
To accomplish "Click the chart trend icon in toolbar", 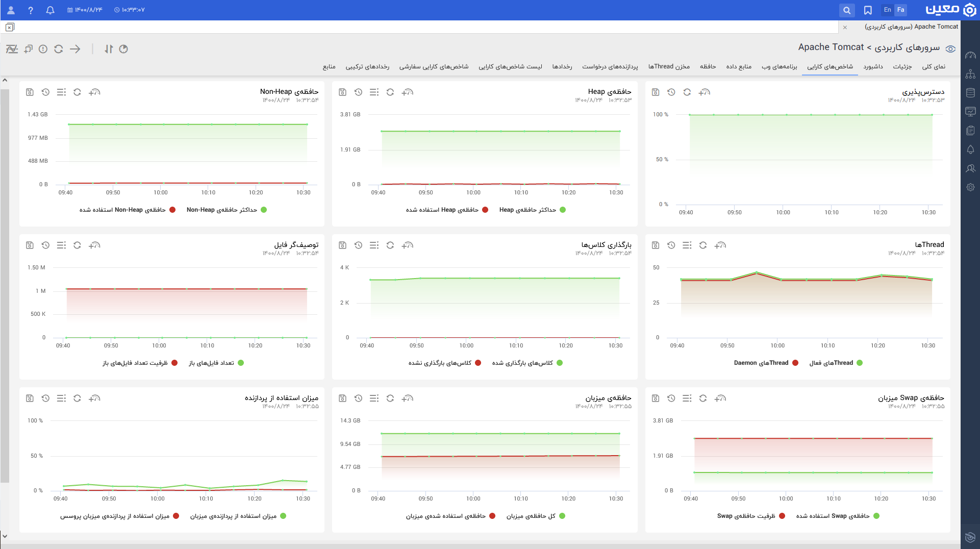I will 12,49.
